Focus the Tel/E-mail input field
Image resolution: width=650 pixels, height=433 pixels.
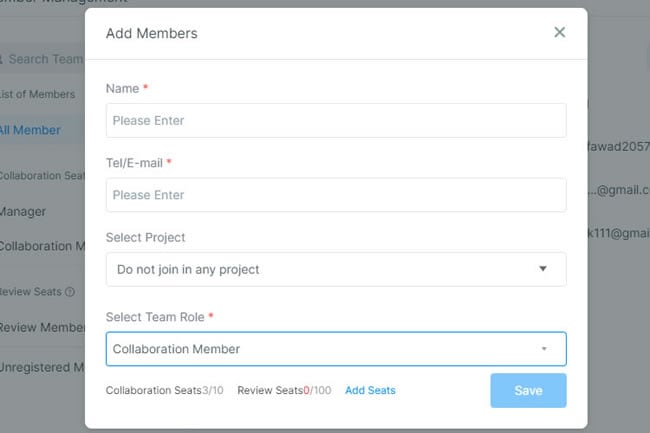coord(336,195)
